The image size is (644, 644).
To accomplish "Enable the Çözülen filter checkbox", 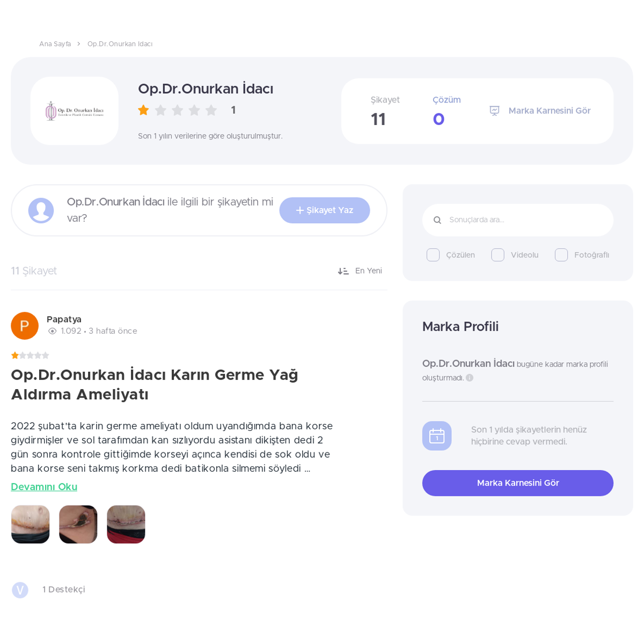I will coord(433,255).
